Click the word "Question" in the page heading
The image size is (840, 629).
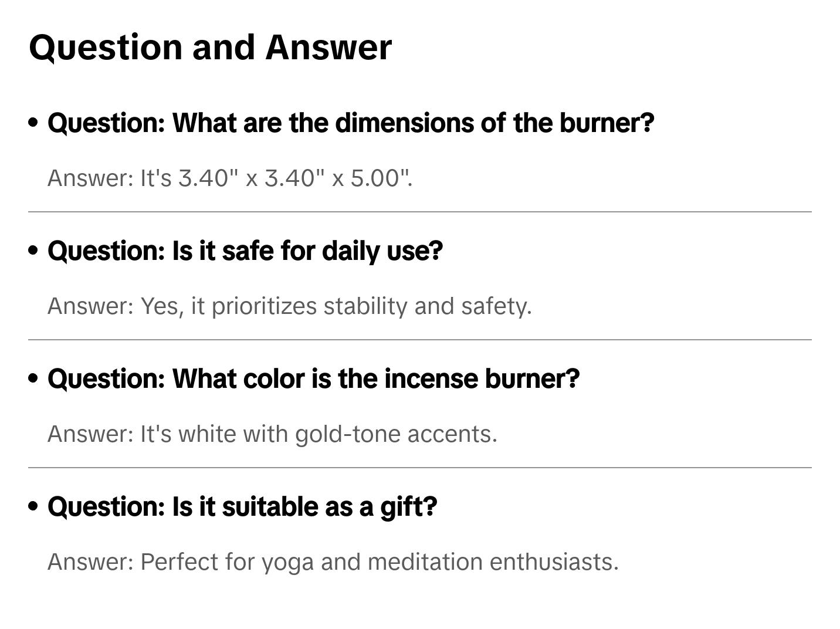point(106,48)
